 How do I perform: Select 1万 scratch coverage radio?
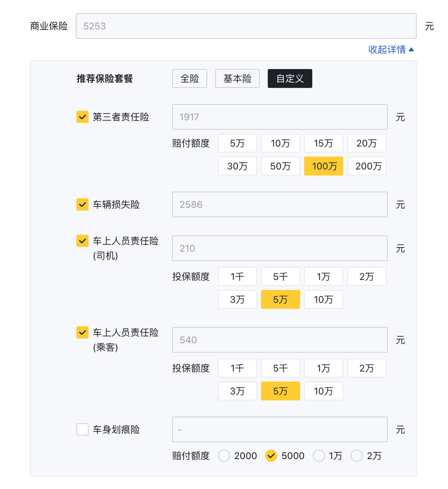[x=319, y=456]
